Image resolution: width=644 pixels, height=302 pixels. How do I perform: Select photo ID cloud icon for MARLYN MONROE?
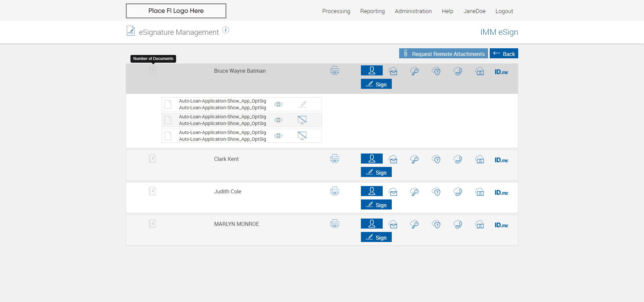(480, 224)
